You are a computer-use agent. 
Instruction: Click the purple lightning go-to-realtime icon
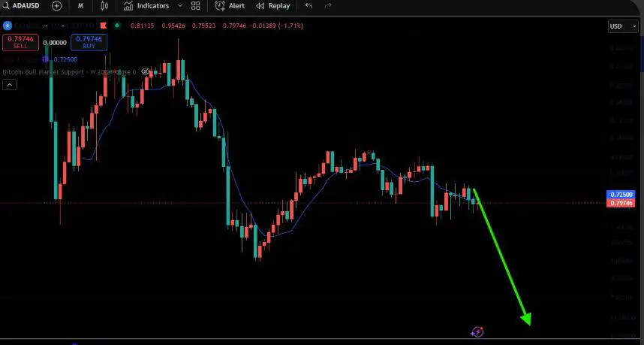[477, 331]
